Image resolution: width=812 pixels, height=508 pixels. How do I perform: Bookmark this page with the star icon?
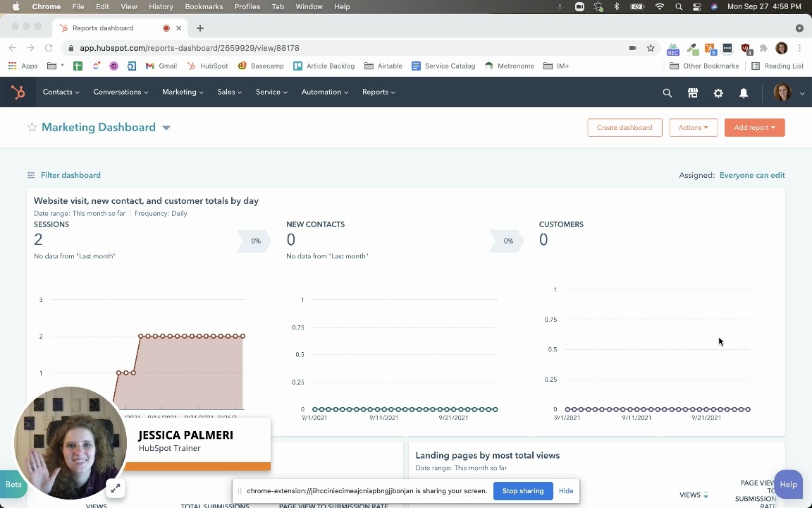pos(651,48)
